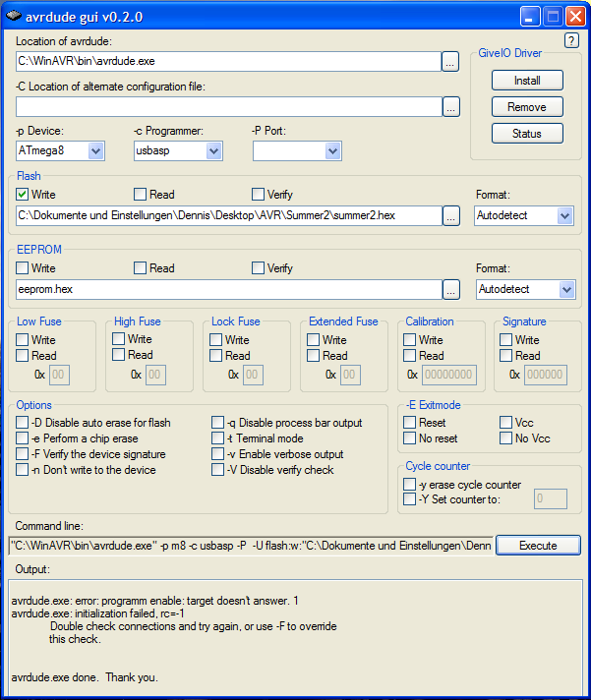Viewport: 591px width, 700px height.
Task: Check Calibration Read
Action: point(409,355)
